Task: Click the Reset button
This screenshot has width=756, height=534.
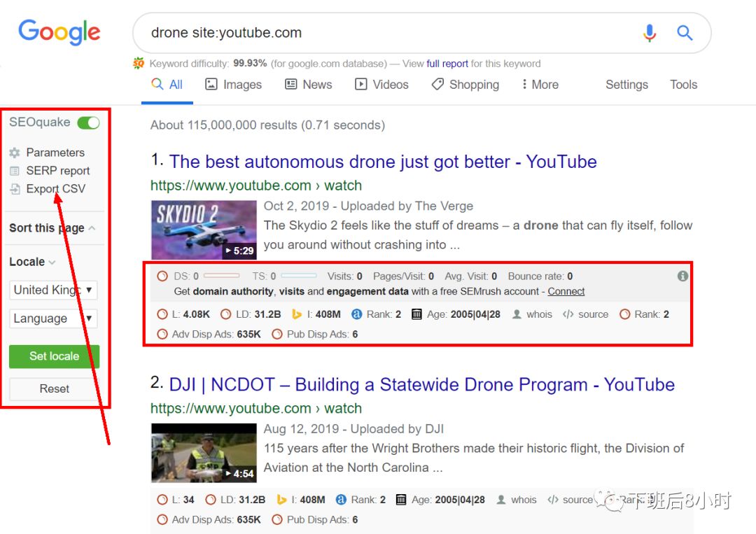Action: (54, 388)
